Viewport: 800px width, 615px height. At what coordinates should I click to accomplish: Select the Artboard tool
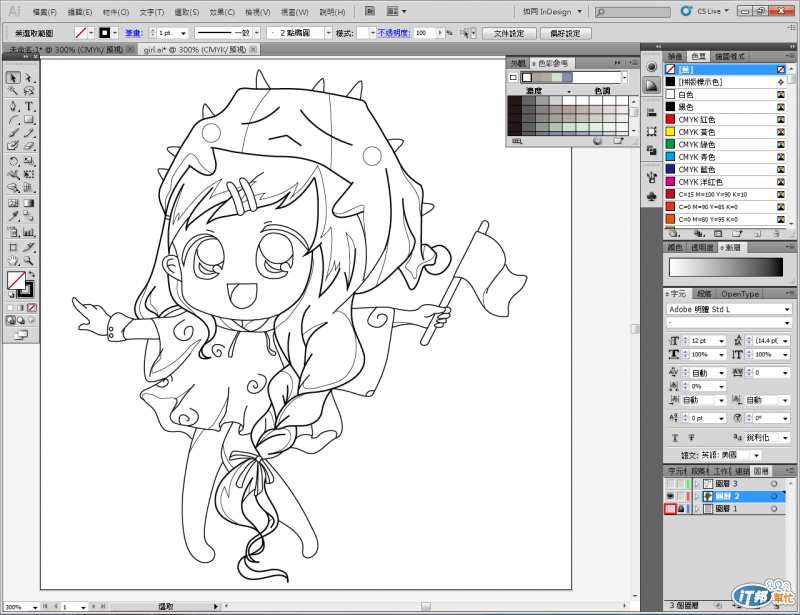(13, 248)
